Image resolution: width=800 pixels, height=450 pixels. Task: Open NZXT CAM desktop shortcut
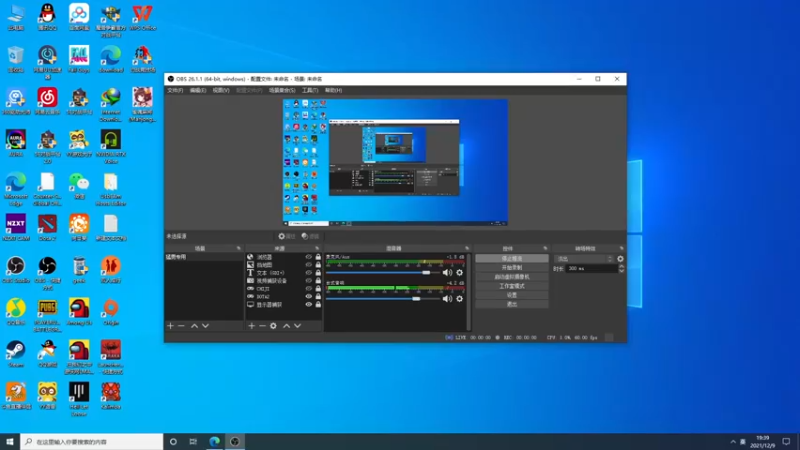(x=16, y=228)
